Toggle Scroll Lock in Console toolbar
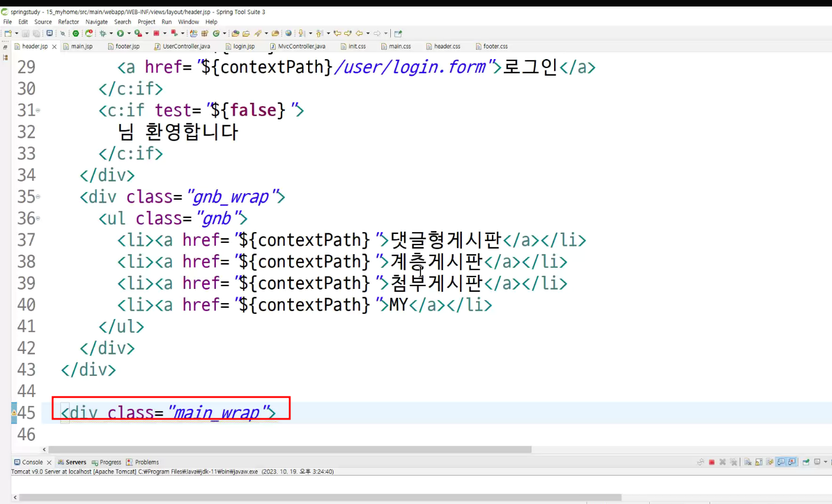Viewport: 832px width, 504px height. (759, 462)
